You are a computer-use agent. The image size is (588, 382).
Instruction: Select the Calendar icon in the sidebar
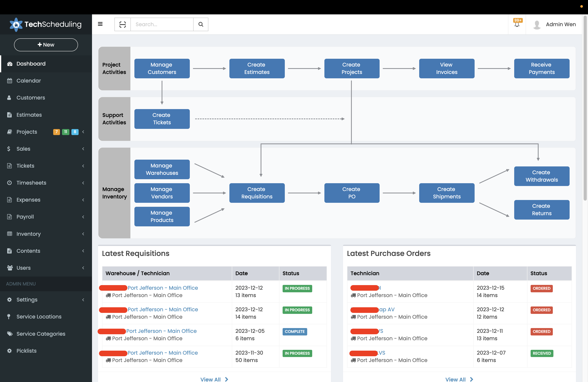point(10,81)
